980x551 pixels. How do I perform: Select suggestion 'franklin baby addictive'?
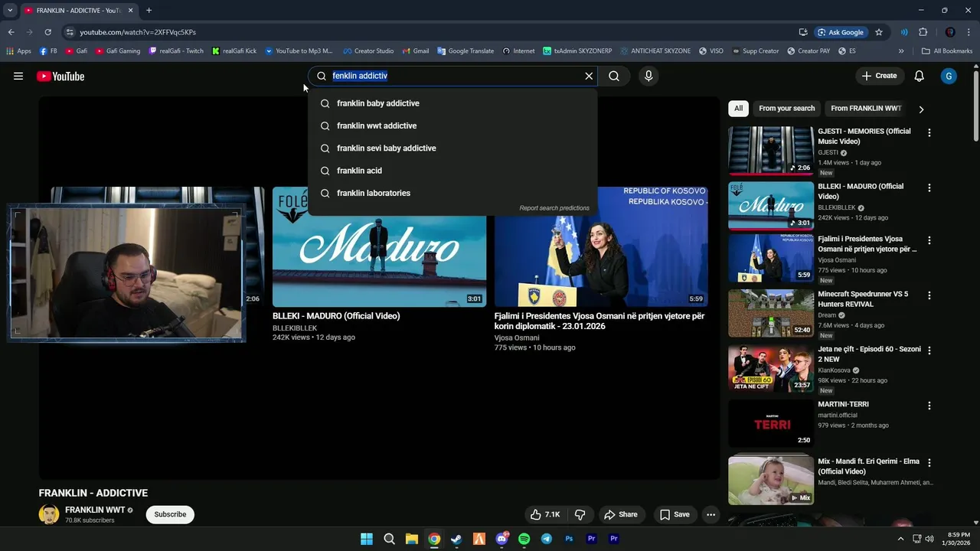point(452,103)
